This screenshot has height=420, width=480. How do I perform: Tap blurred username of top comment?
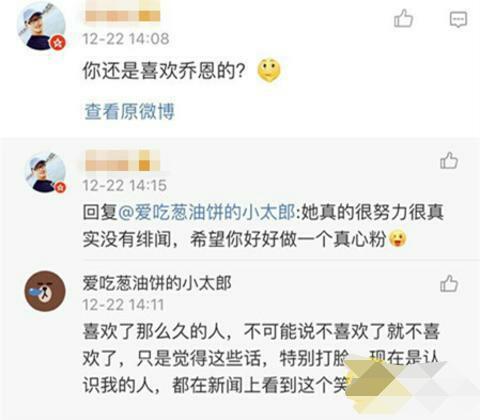coord(122,12)
